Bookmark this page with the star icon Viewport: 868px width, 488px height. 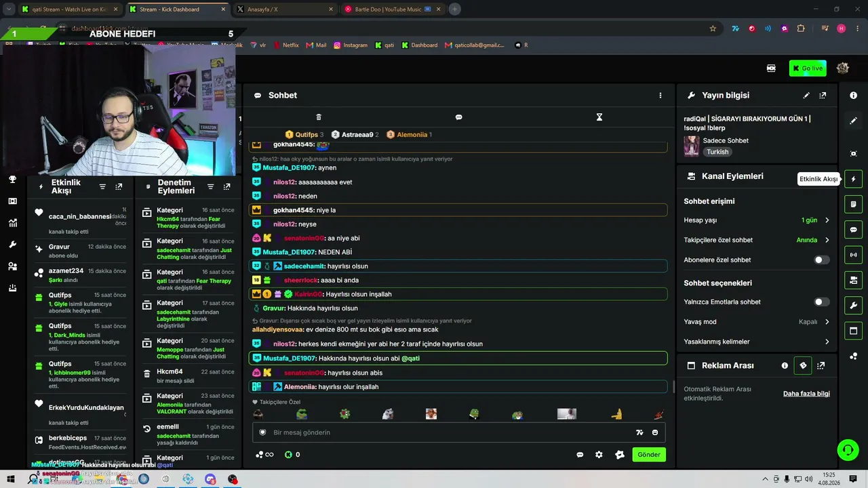coord(713,28)
